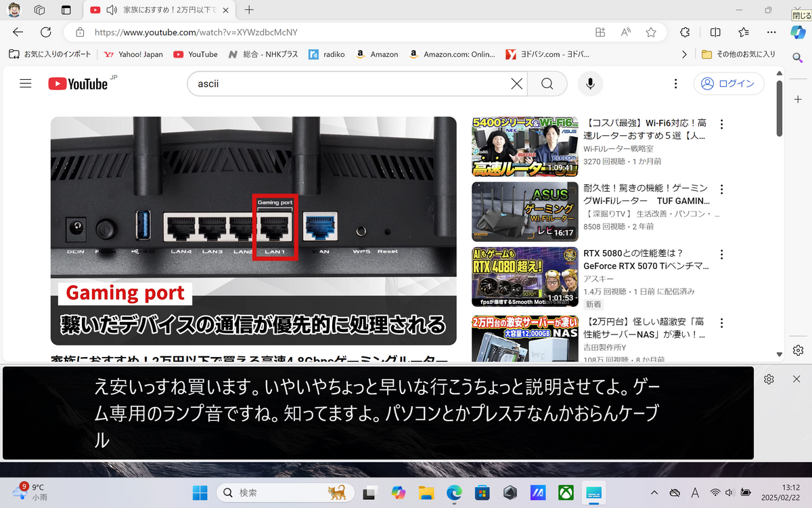Viewport: 812px width, 508px height.
Task: Open お気に入りのインポート bookmark
Action: [49, 54]
